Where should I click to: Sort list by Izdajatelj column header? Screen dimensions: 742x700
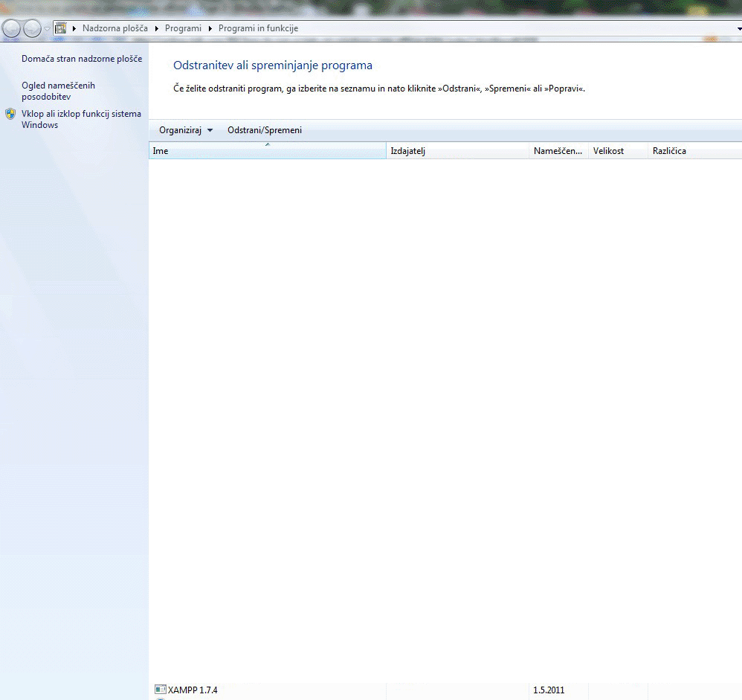(457, 151)
